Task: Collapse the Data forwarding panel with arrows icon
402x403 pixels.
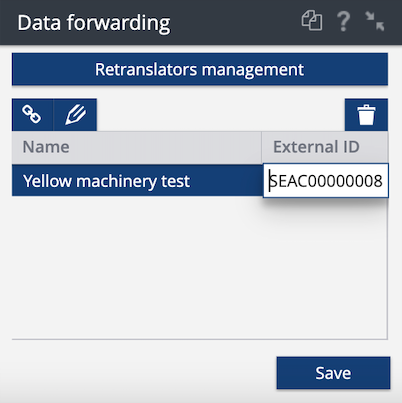Action: [x=375, y=21]
